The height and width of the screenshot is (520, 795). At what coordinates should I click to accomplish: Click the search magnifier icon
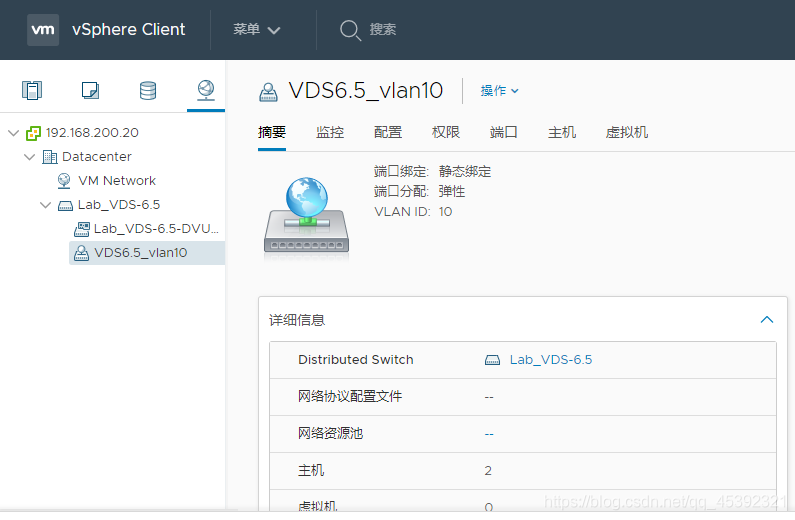(350, 30)
